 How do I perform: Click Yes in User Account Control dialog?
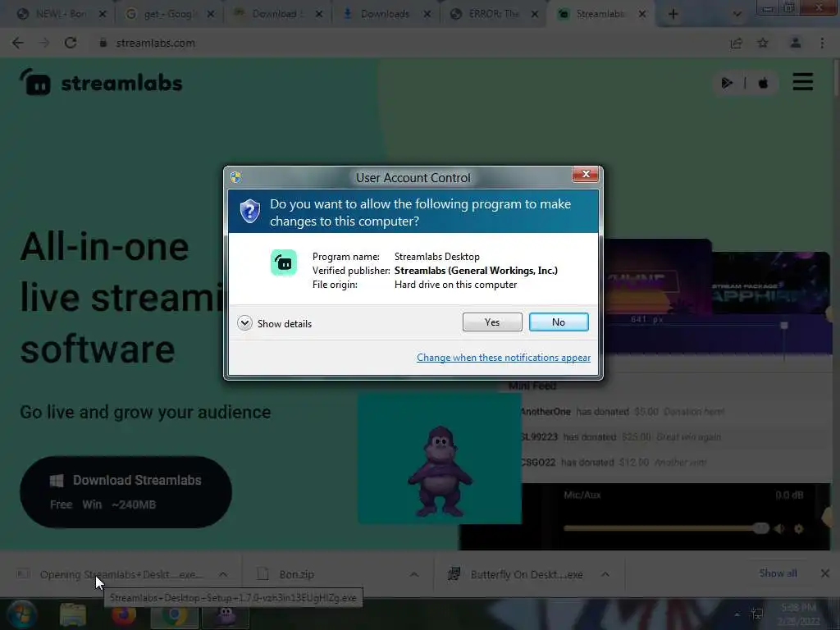pos(492,322)
